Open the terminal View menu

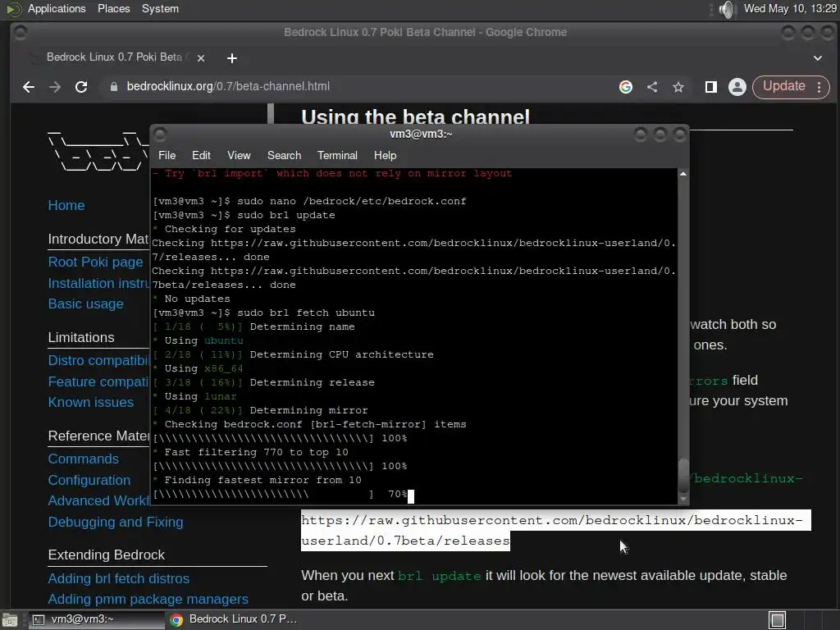tap(239, 155)
